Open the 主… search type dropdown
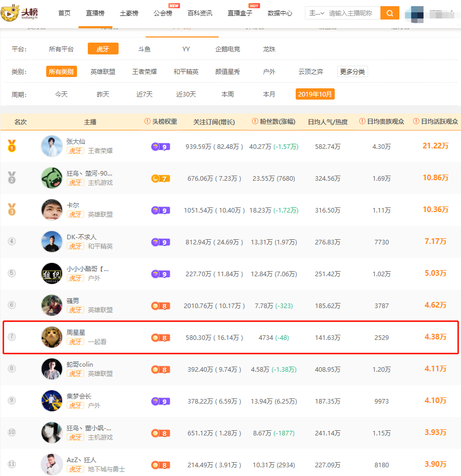 point(317,13)
